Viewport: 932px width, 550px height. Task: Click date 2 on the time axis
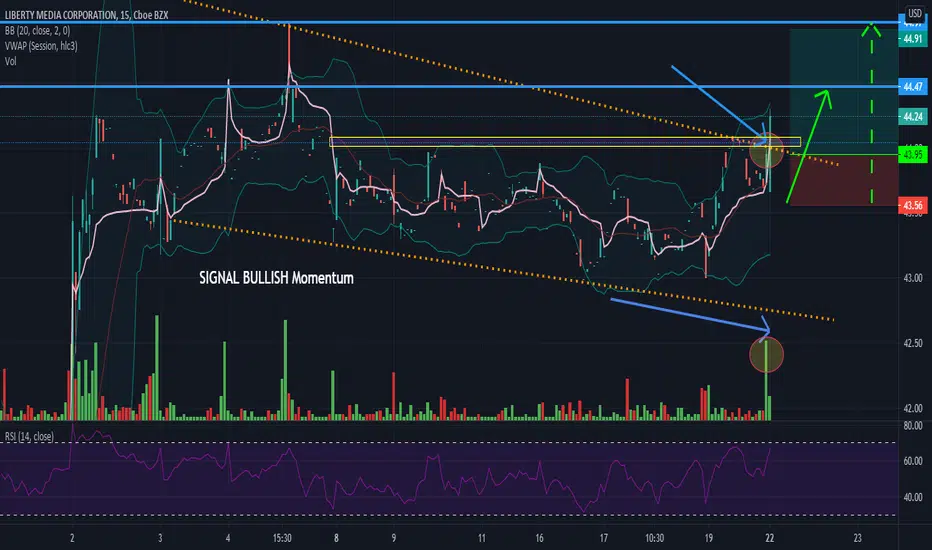coord(73,538)
